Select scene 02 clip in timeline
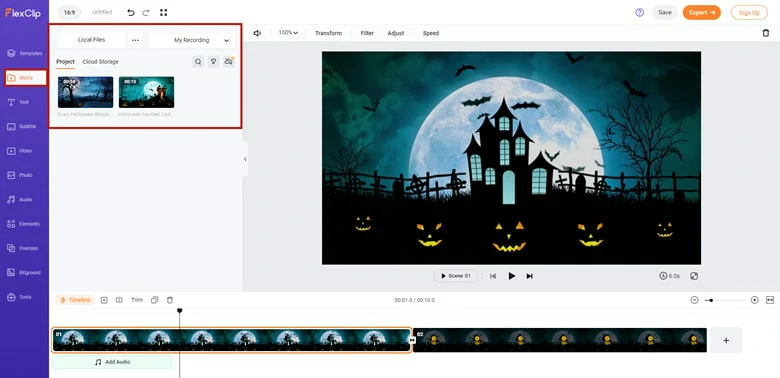 (560, 340)
